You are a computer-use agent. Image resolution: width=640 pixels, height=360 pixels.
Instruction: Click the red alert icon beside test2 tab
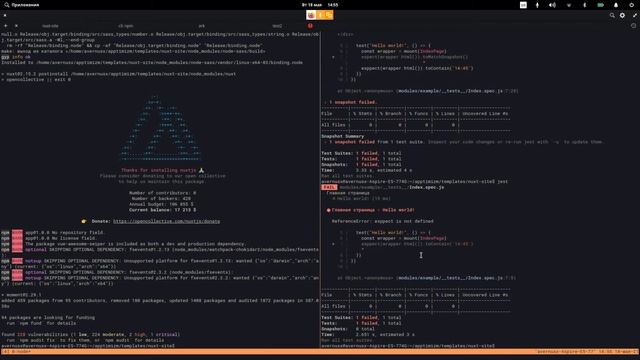pyautogui.click(x=310, y=26)
